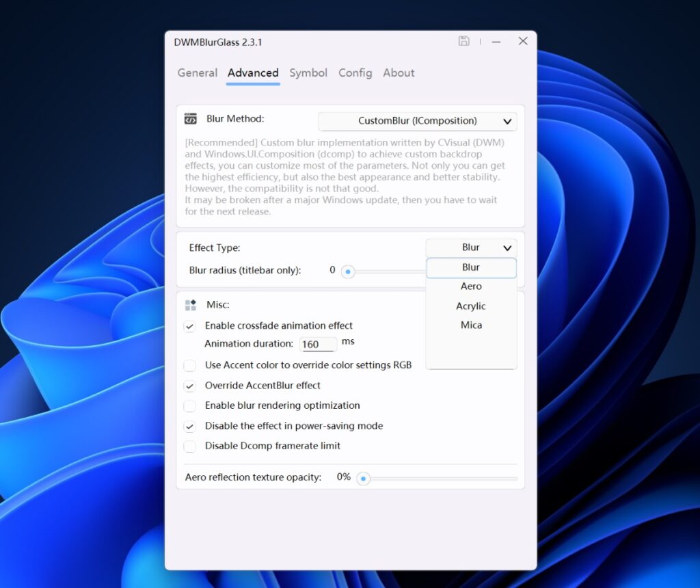Select Blur in the open dropdown list

coord(471,267)
